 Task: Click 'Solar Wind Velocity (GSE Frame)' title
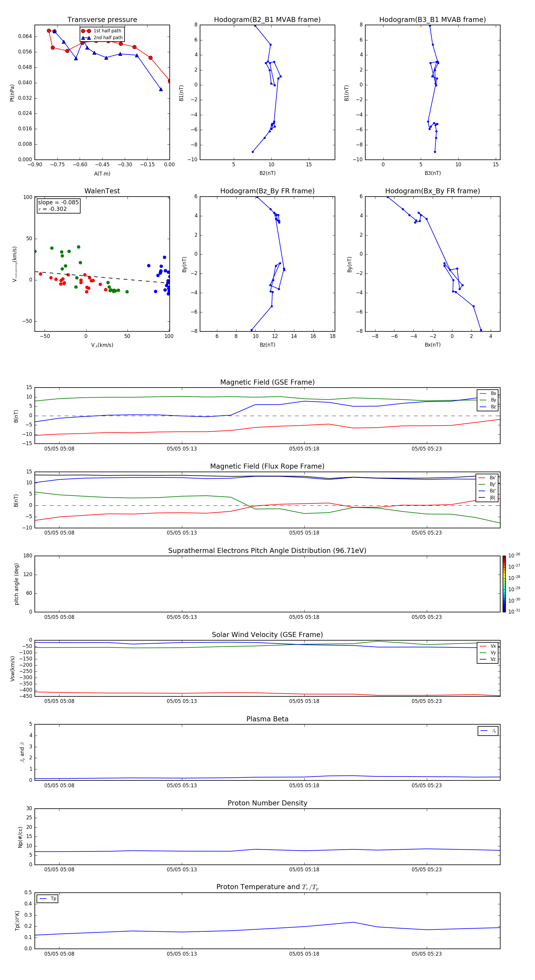(x=267, y=635)
